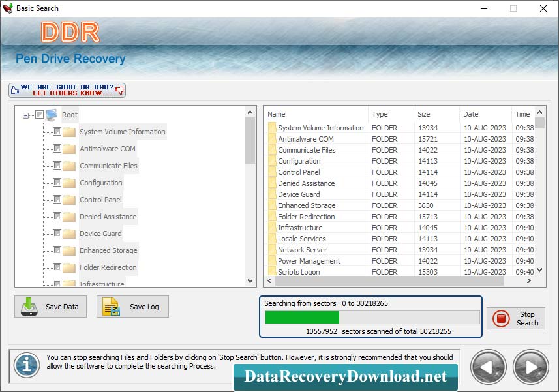Collapse the Root tree node
Screen dimensions: 559x392
pyautogui.click(x=25, y=115)
